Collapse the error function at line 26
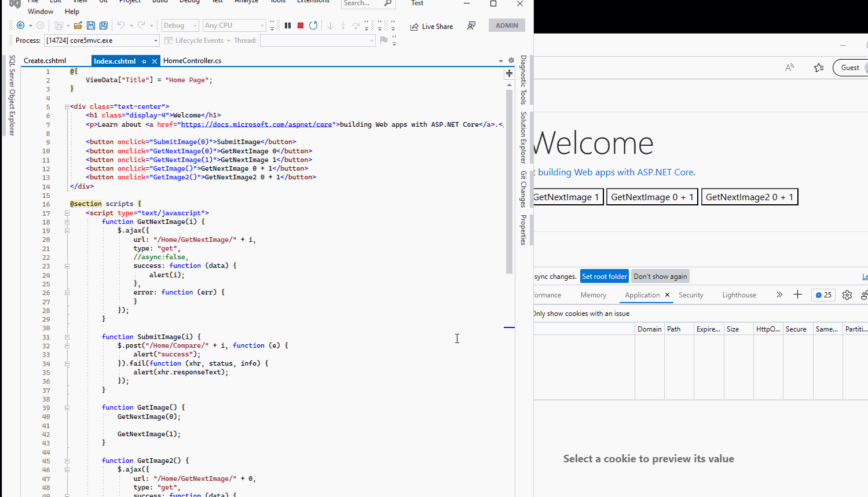The height and width of the screenshot is (497, 868). pos(67,293)
